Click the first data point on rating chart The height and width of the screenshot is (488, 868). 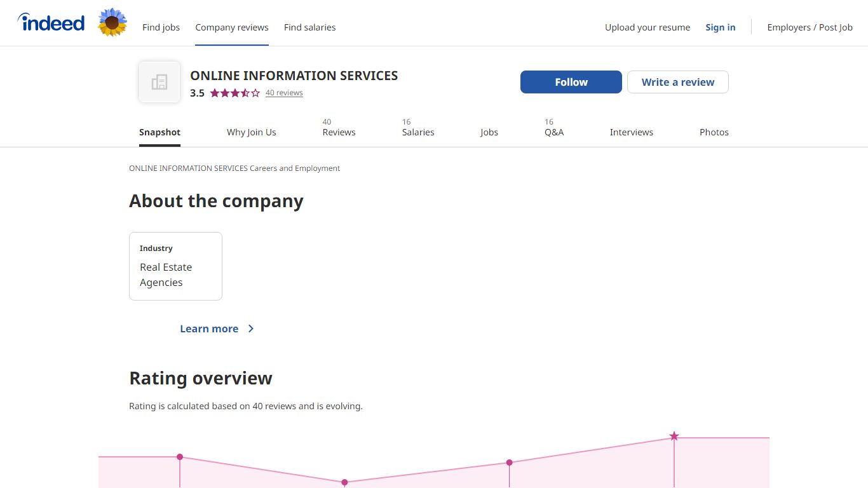[180, 457]
